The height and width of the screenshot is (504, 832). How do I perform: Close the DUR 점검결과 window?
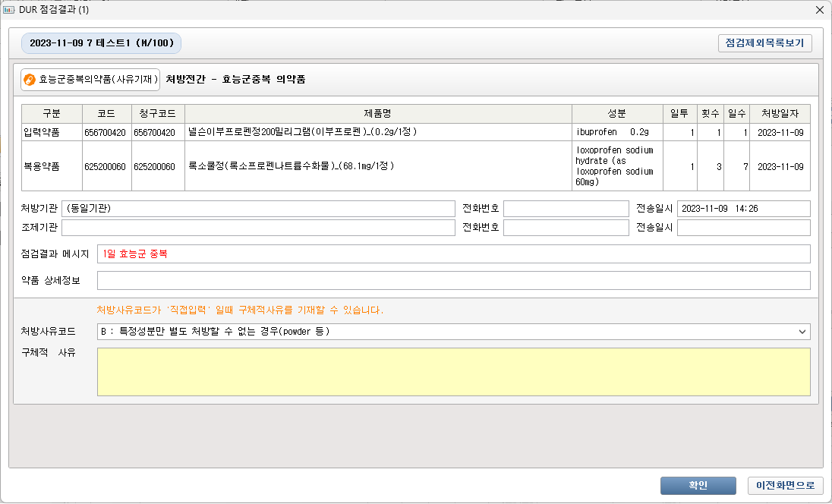[819, 10]
